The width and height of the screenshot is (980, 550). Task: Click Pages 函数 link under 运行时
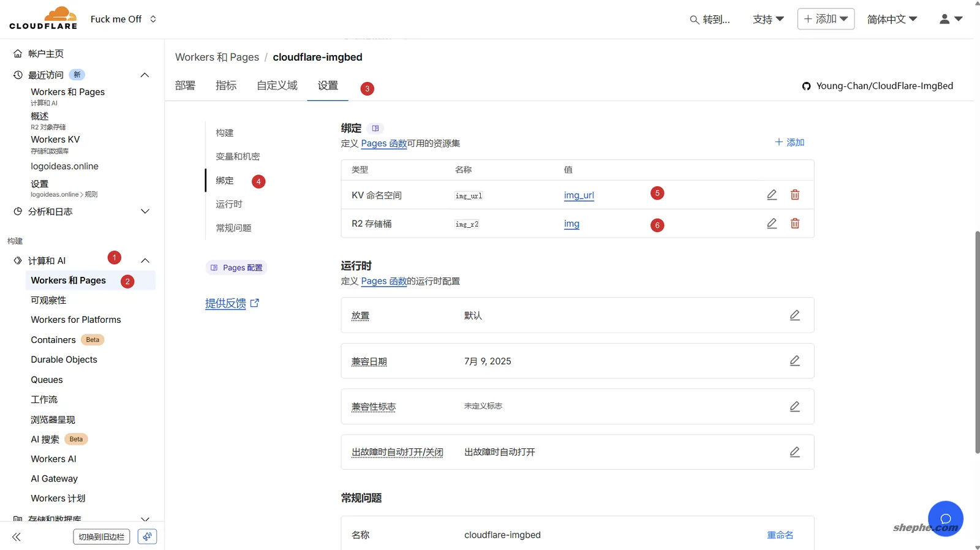tap(384, 281)
